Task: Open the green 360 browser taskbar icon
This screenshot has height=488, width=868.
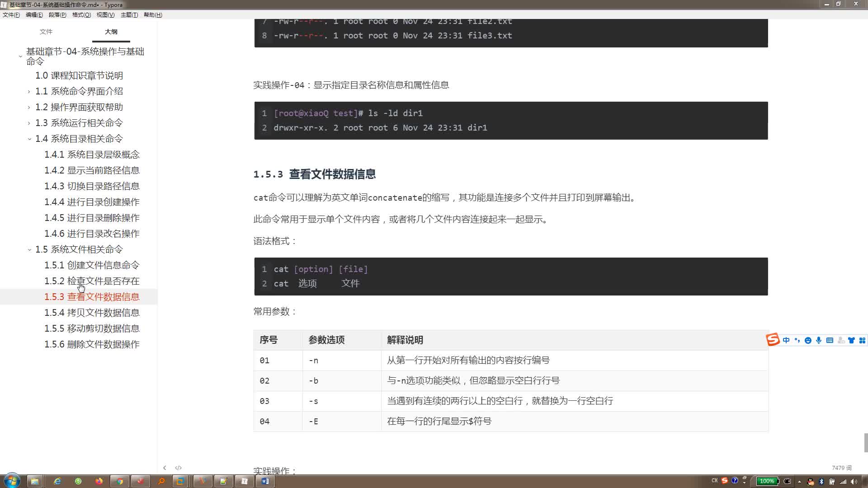Action: pyautogui.click(x=78, y=481)
